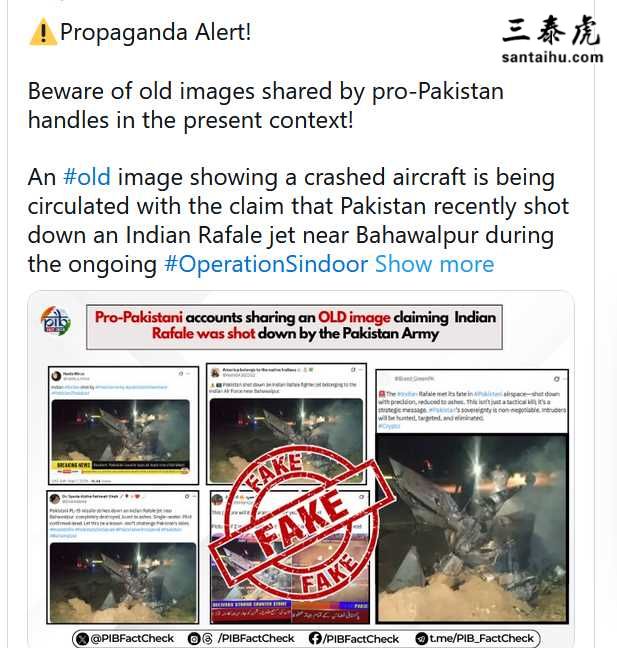Screen dimensions: 617x648
Task: Open the santaihu.com watermark logo
Action: click(x=553, y=40)
